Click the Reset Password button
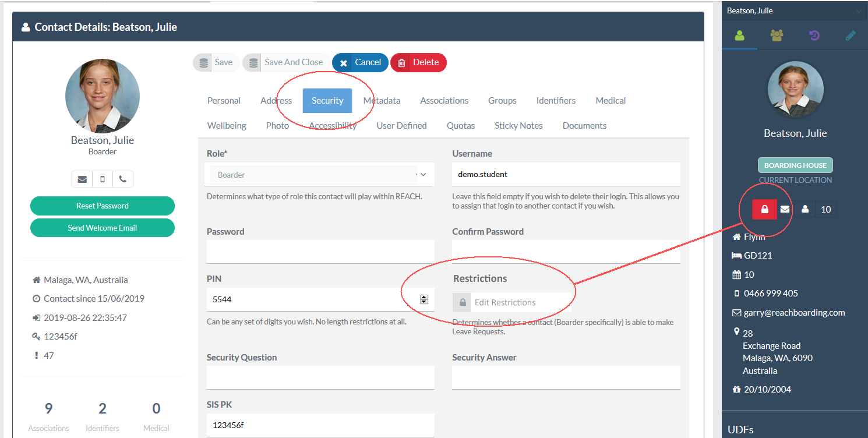Viewport: 868px width, 438px height. tap(103, 206)
